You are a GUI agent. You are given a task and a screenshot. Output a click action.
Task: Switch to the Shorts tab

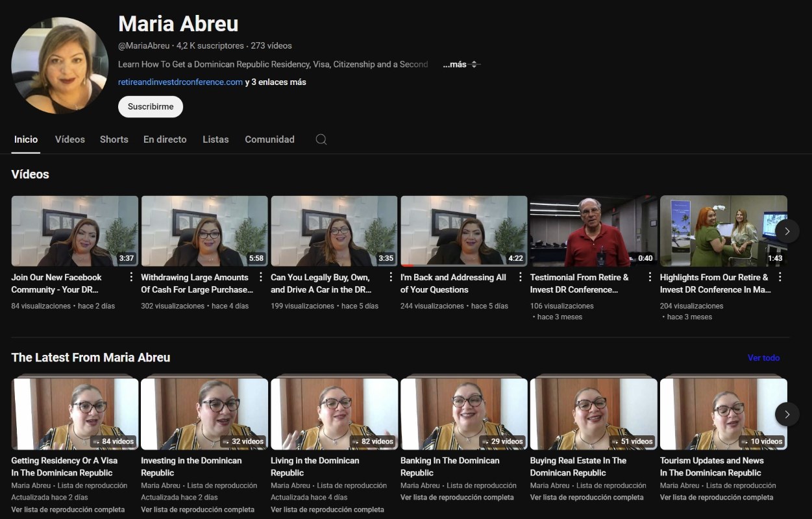[114, 139]
